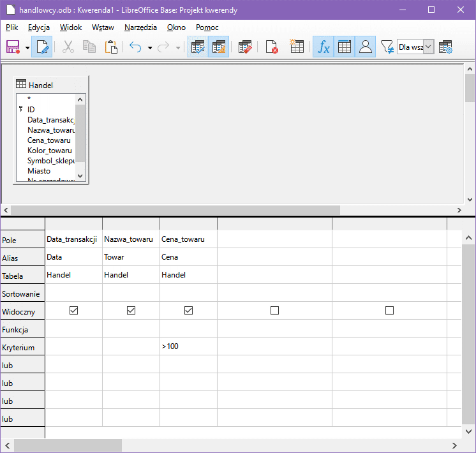Toggle the Functions fx icon
476x453 pixels.
[x=324, y=47]
